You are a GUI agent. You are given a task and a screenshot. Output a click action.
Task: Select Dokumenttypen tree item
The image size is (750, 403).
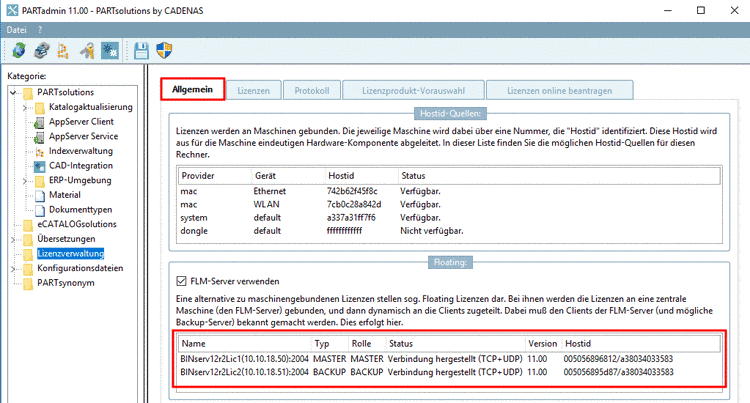tap(80, 210)
